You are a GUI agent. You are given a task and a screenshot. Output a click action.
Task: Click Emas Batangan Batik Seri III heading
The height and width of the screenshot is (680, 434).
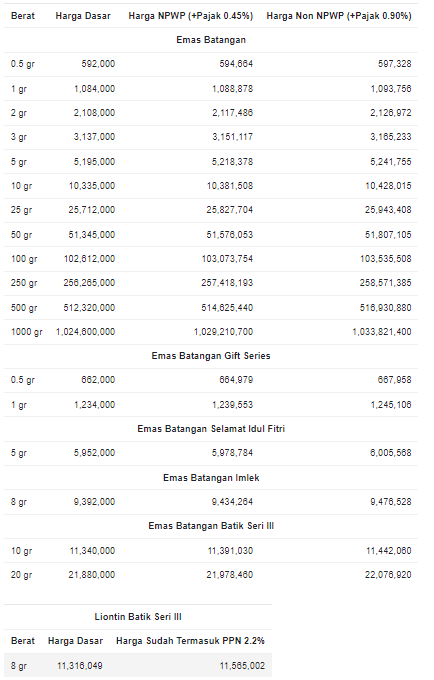pos(211,526)
